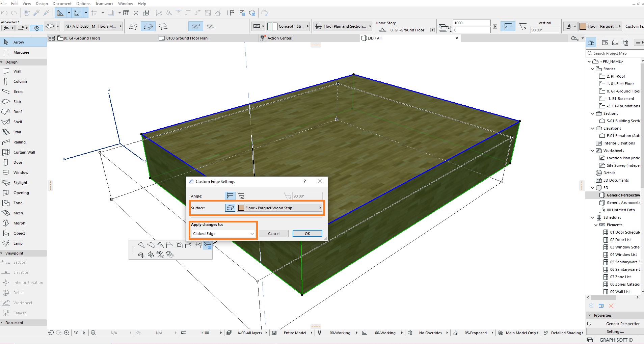Select the Column tool
This screenshot has width=644, height=344.
(23, 81)
